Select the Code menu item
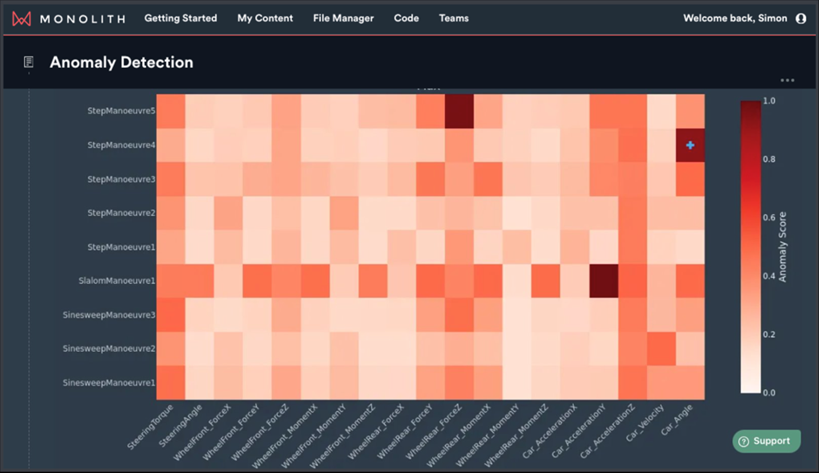 pyautogui.click(x=406, y=18)
